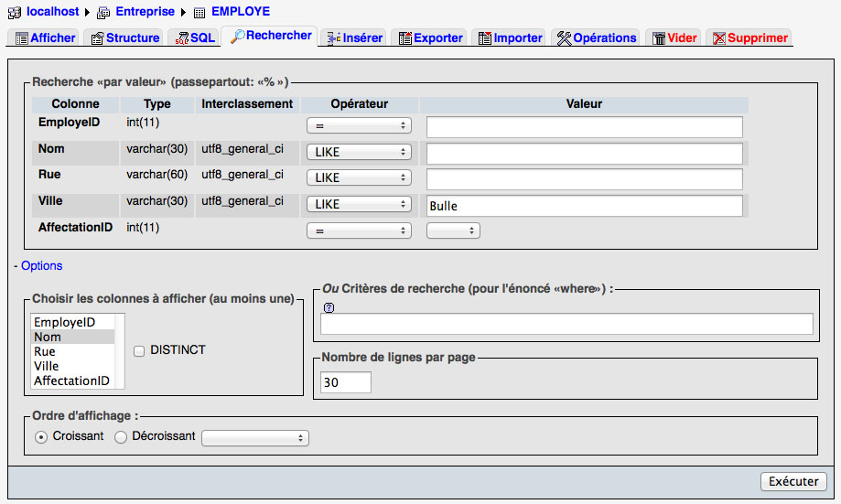Click the Insérer tab icon

(x=334, y=38)
